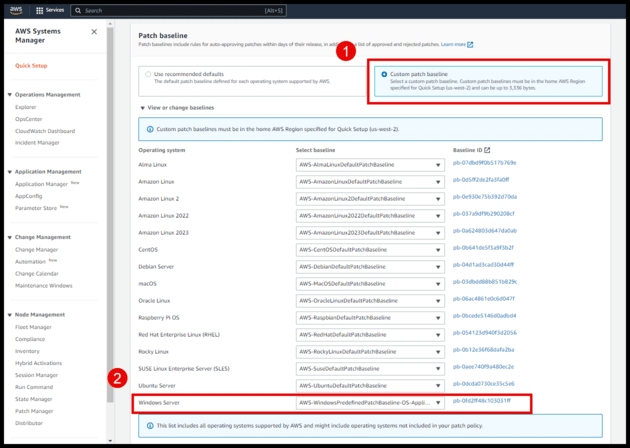Open Ubuntu Server baseline ID link
Image resolution: width=630 pixels, height=448 pixels.
(483, 384)
